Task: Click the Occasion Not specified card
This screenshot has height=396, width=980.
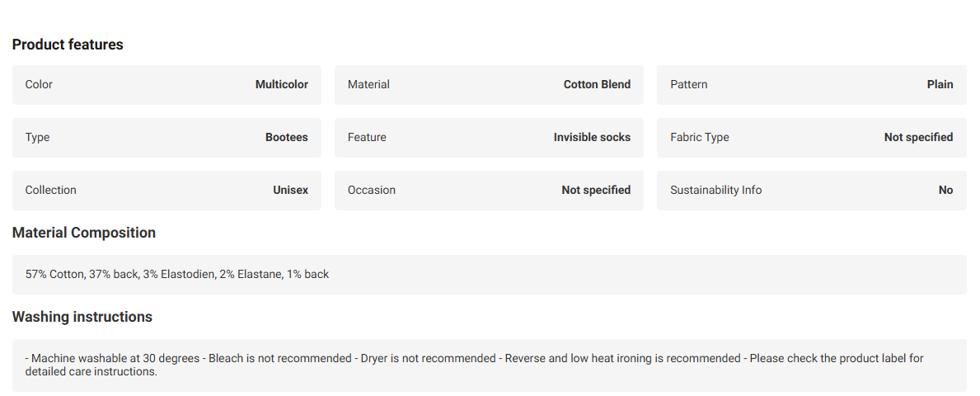Action: [x=489, y=191]
